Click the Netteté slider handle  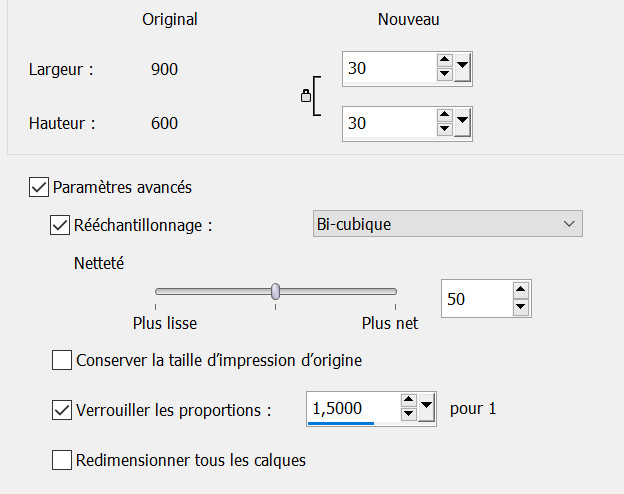click(x=275, y=291)
